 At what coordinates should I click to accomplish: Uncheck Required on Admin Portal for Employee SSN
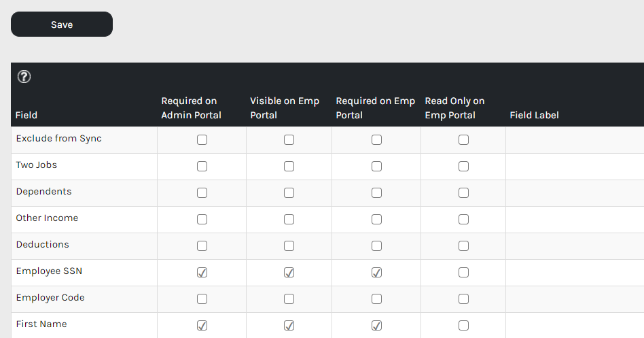[202, 273]
